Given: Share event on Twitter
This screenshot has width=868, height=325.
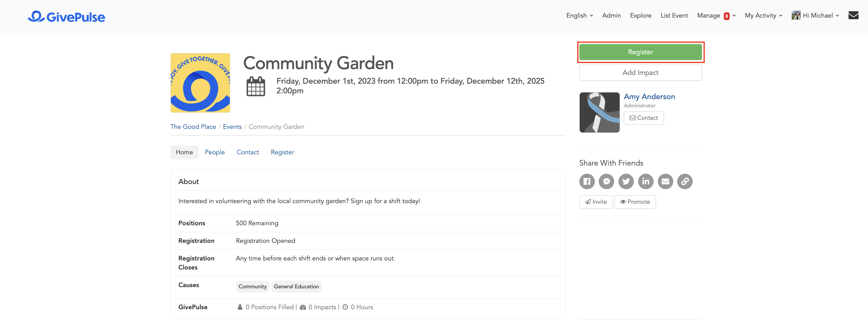Looking at the screenshot, I should 626,181.
